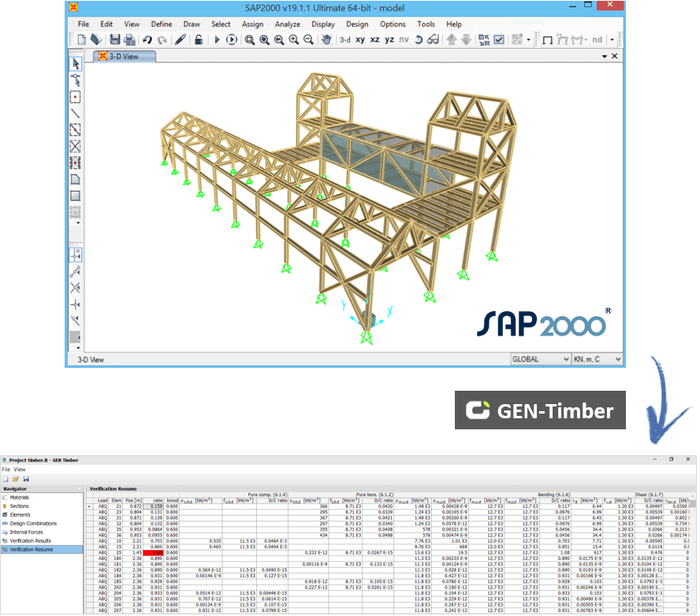700x616 pixels.
Task: Open the Define menu
Action: tap(161, 24)
